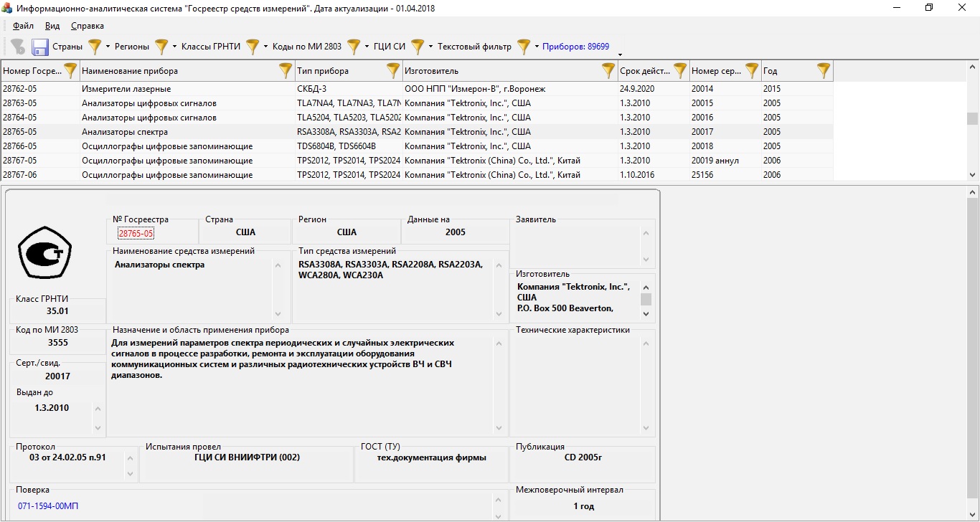Expand dropdown arrow beside Классы ГРНТИ filter
Image resolution: width=980 pixels, height=522 pixels.
[265, 47]
